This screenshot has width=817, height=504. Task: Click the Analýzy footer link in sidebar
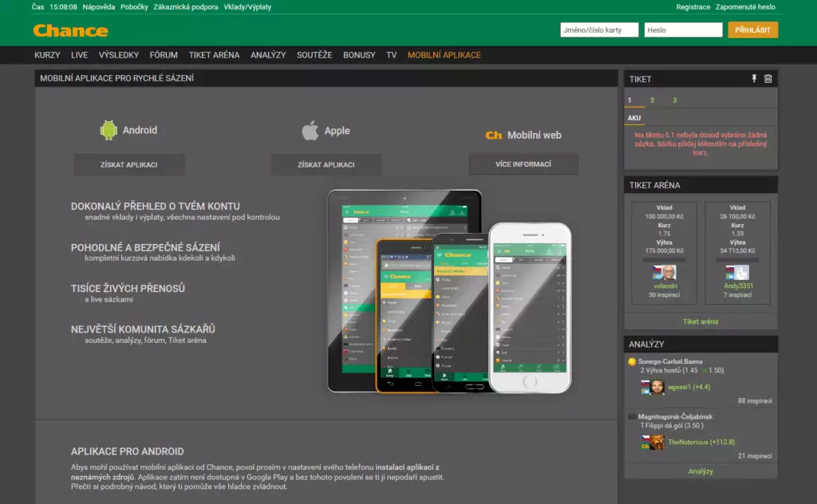[701, 471]
